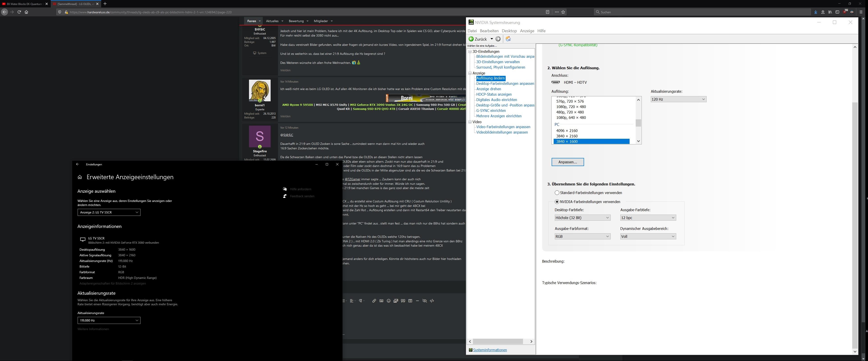
Task: Click Adaptereigenschaften für Bildschirm 2 anzeigen
Action: [112, 283]
